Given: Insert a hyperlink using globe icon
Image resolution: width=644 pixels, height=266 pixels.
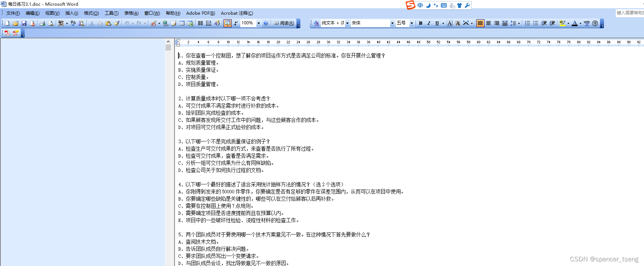Looking at the screenshot, I should tap(165, 23).
